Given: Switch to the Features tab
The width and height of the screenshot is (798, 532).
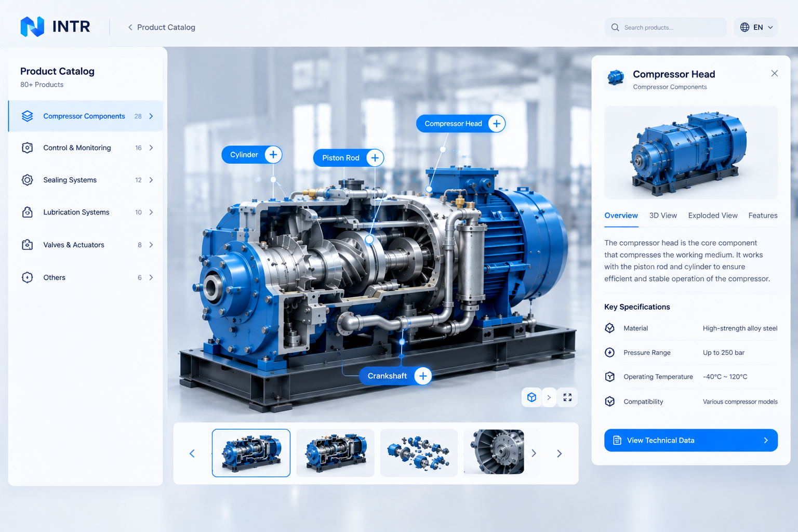Looking at the screenshot, I should pos(763,216).
